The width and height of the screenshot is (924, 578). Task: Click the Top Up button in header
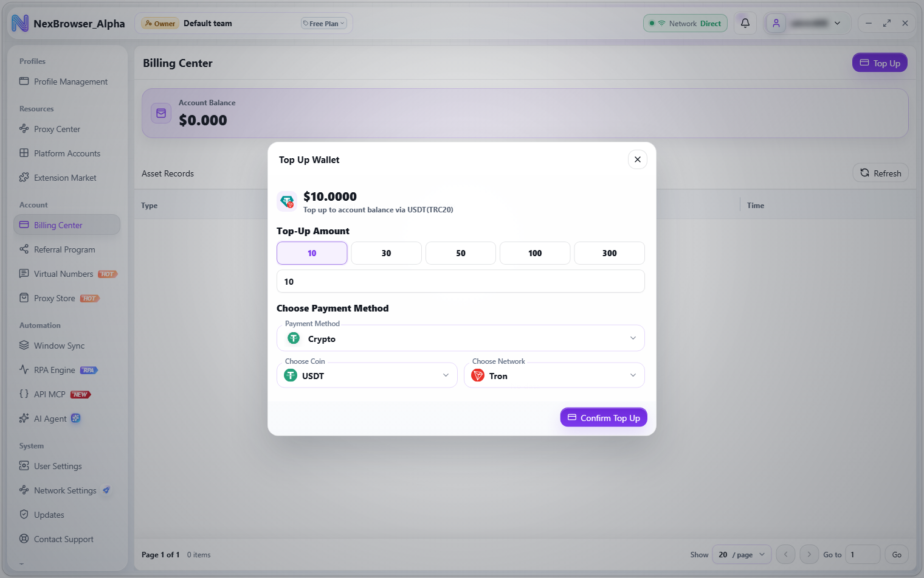click(880, 63)
